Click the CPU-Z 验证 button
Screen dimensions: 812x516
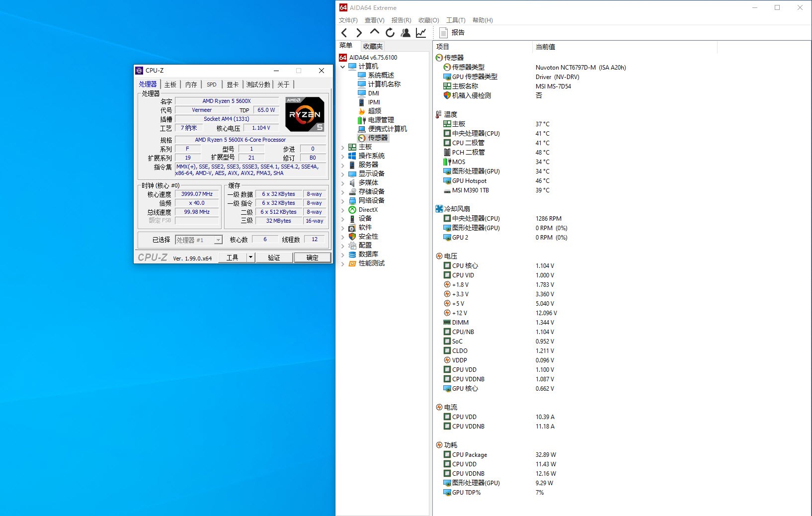(274, 258)
